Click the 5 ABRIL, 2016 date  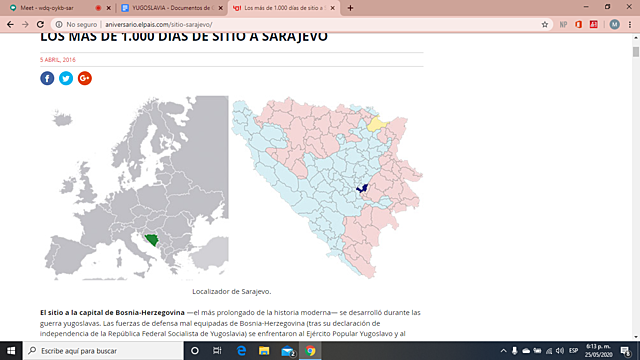58,60
